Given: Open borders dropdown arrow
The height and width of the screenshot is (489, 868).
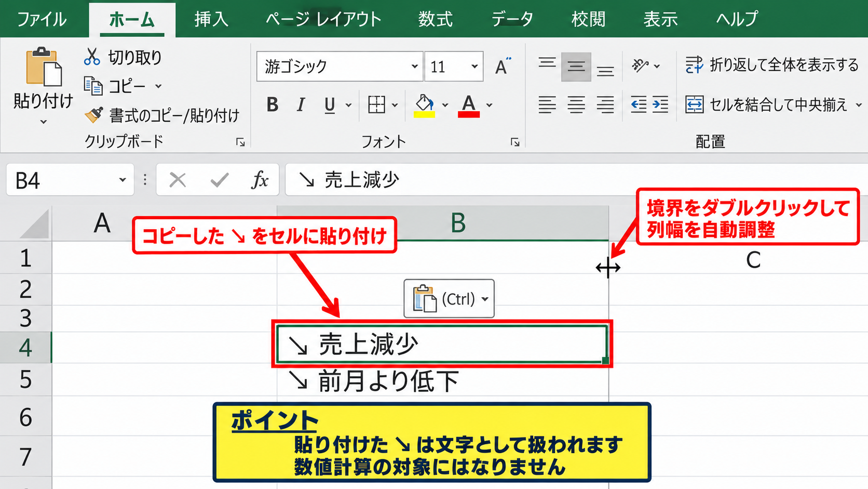Looking at the screenshot, I should [395, 105].
